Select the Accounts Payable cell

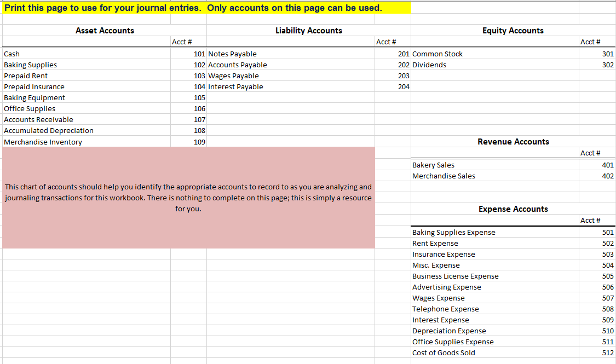coord(291,65)
